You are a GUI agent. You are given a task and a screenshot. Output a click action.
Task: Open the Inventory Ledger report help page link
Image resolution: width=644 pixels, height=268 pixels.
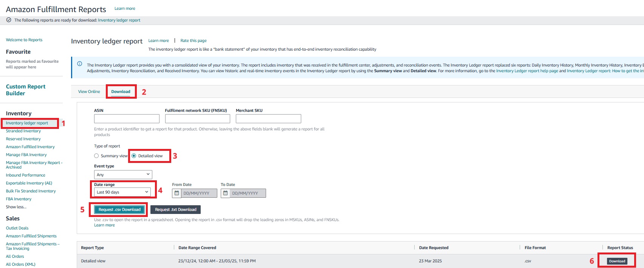[527, 71]
